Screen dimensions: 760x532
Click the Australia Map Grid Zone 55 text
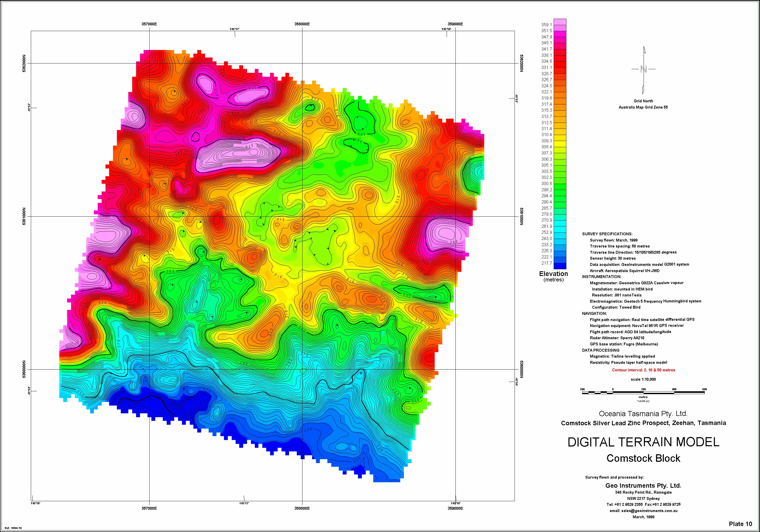click(x=643, y=107)
